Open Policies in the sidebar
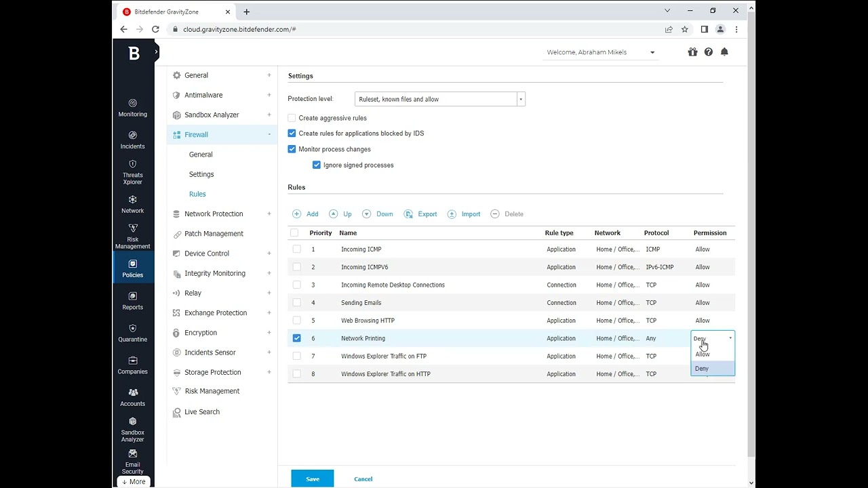868x488 pixels. pos(133,269)
